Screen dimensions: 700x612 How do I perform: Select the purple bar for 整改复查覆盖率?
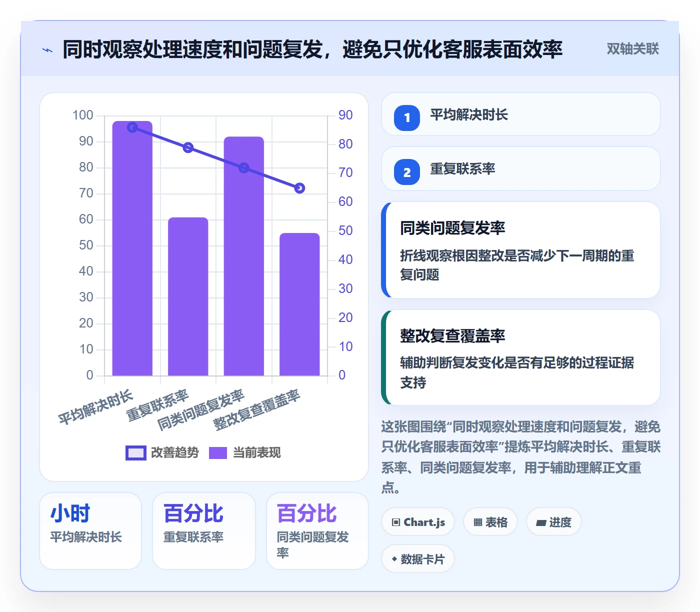299,304
